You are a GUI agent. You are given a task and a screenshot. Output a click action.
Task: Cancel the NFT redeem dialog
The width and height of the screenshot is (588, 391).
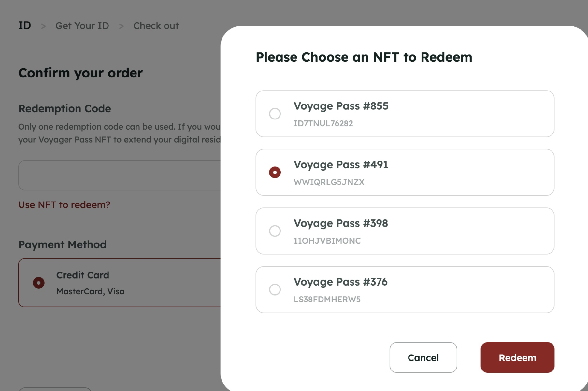click(423, 357)
